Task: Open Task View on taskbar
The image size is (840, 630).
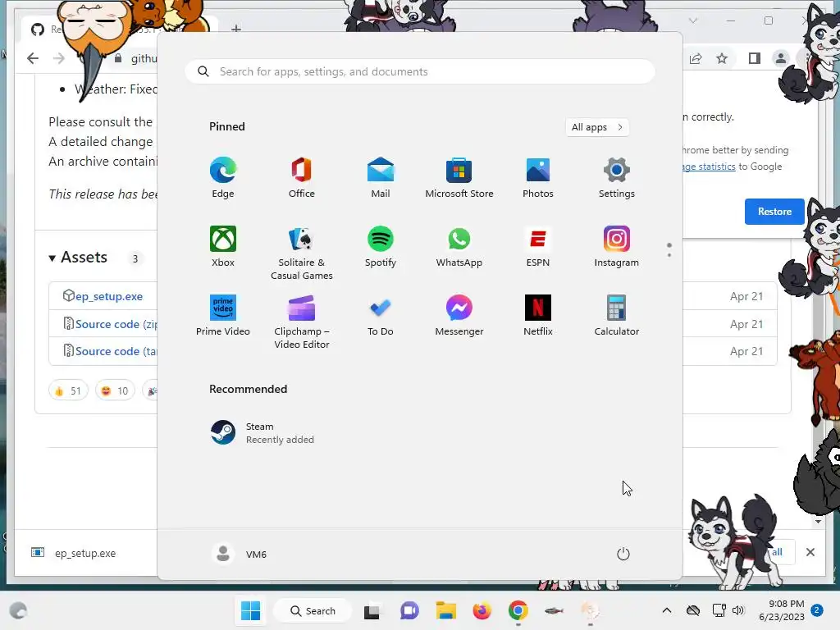Action: click(372, 611)
